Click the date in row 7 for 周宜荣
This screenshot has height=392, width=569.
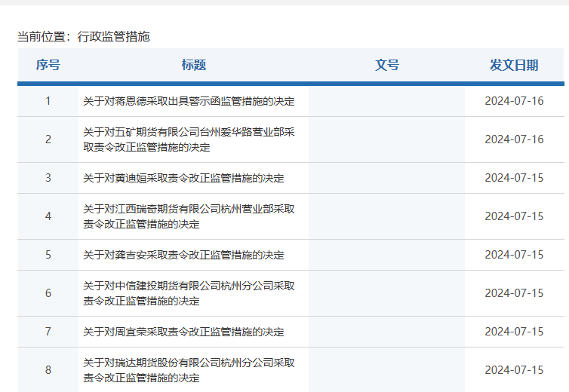tap(514, 332)
